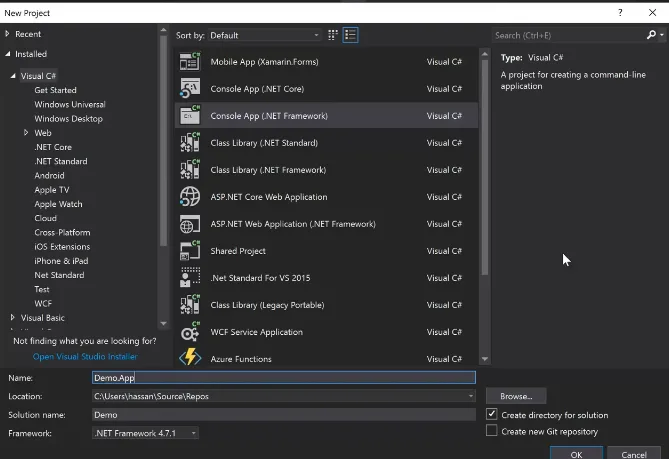Select the .NET Core category
669x459 pixels.
[x=53, y=147]
